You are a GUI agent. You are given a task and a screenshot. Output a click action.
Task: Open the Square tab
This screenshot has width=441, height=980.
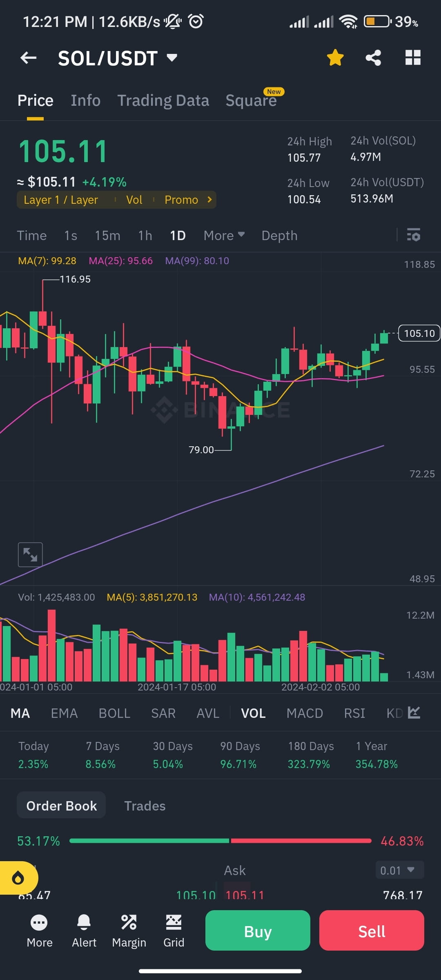(251, 100)
